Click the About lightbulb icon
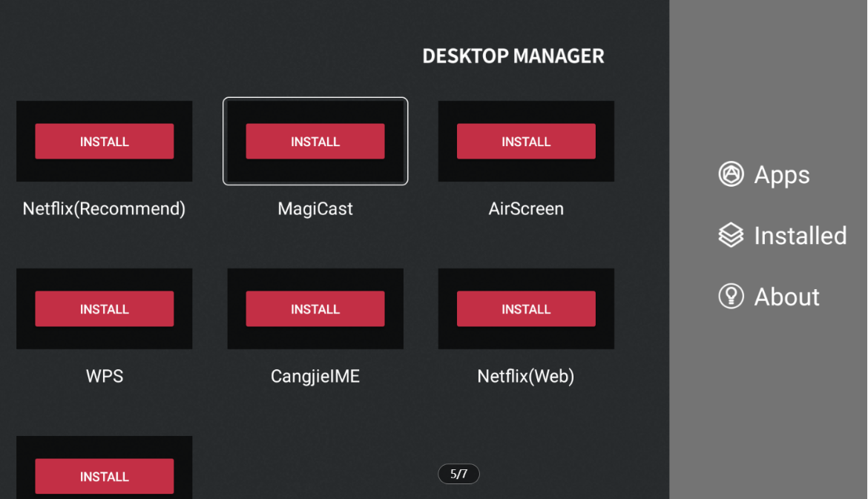 (731, 296)
